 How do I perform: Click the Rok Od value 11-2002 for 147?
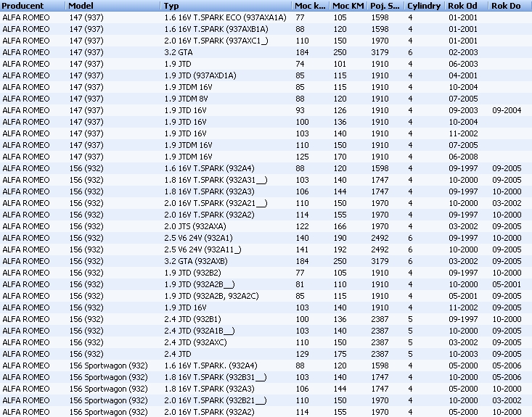463,133
